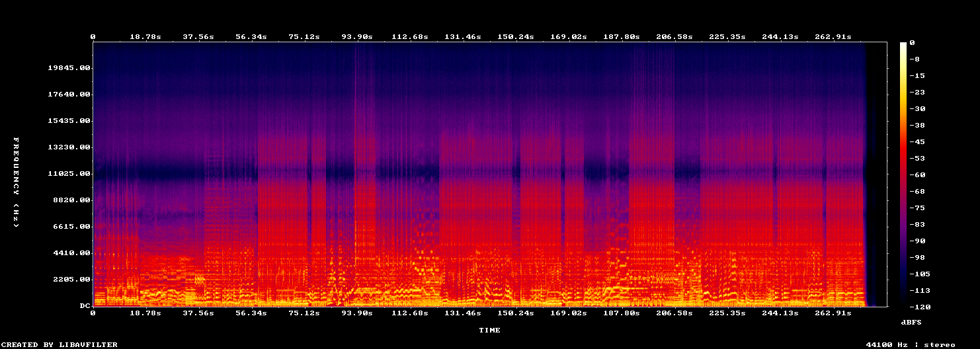This screenshot has height=349, width=980.
Task: Click the dBFS unit label below color bar
Action: (911, 322)
